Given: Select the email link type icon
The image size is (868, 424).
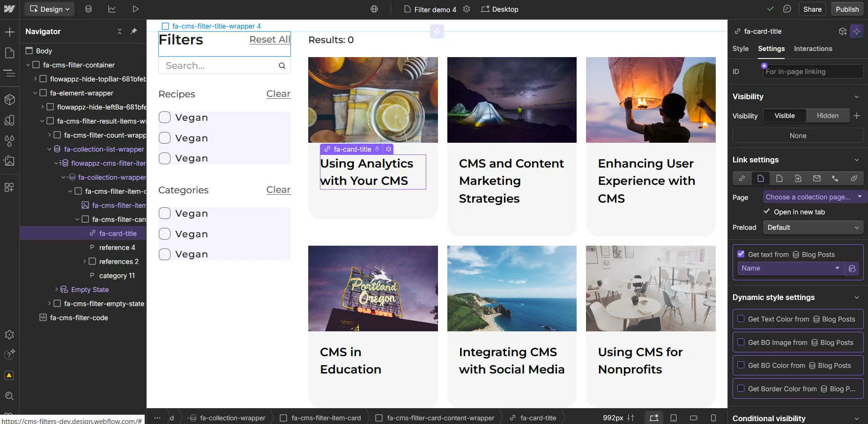Looking at the screenshot, I should (817, 178).
